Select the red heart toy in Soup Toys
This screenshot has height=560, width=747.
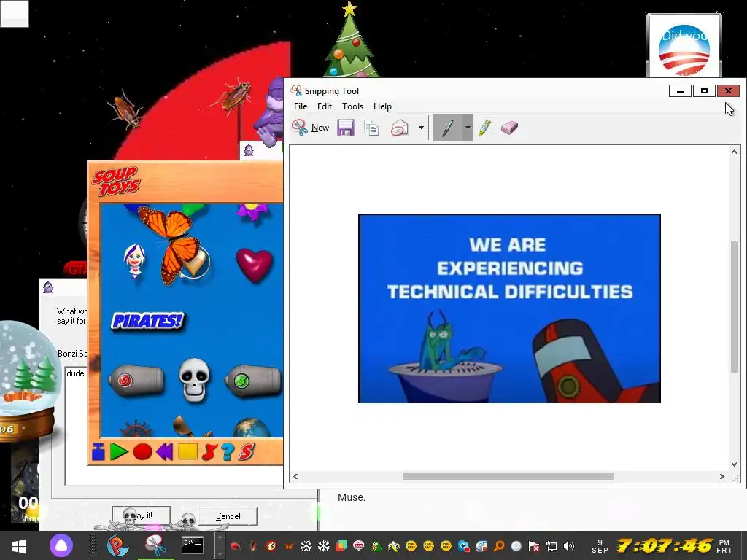(255, 265)
